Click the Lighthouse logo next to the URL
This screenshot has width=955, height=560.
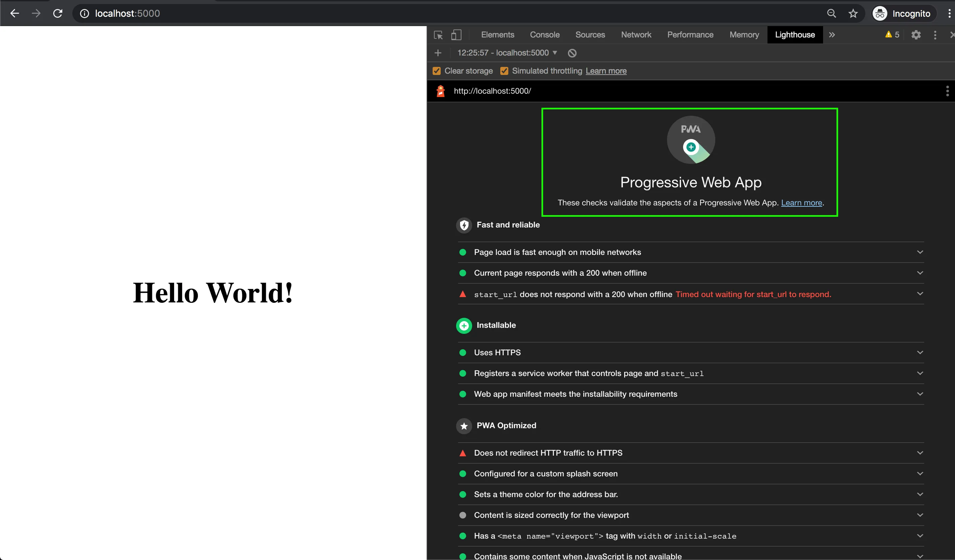[x=440, y=91]
